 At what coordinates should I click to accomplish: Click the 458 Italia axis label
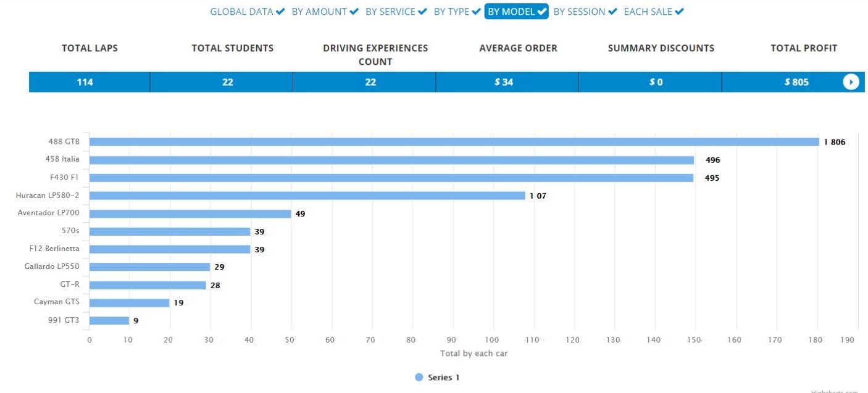62,159
